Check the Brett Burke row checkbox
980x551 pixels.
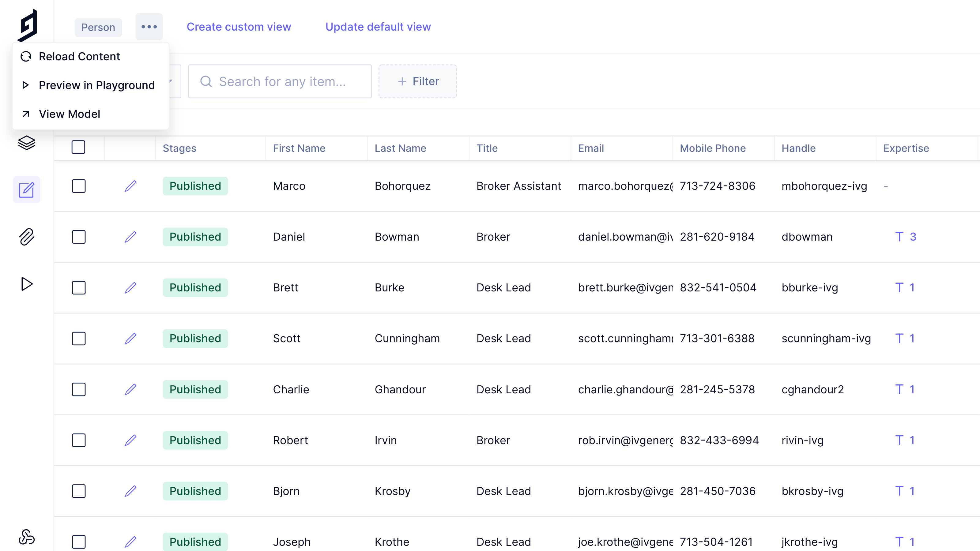(x=79, y=287)
